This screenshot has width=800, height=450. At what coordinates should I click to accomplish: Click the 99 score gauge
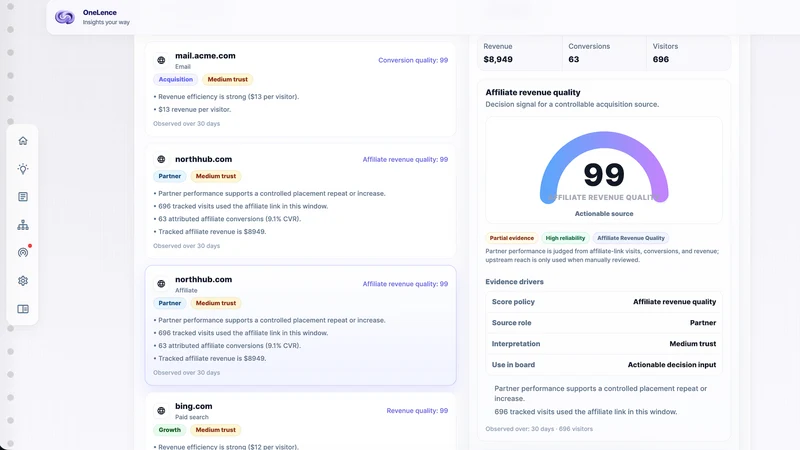pyautogui.click(x=604, y=168)
